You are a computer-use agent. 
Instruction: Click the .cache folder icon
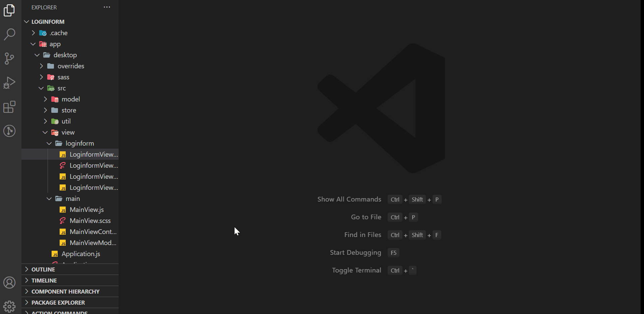[43, 33]
